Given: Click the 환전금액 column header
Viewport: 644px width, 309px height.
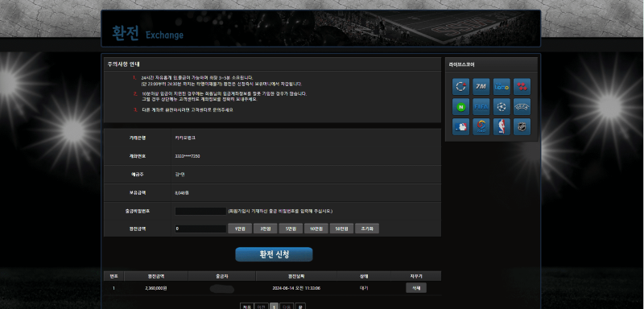Looking at the screenshot, I should click(156, 276).
